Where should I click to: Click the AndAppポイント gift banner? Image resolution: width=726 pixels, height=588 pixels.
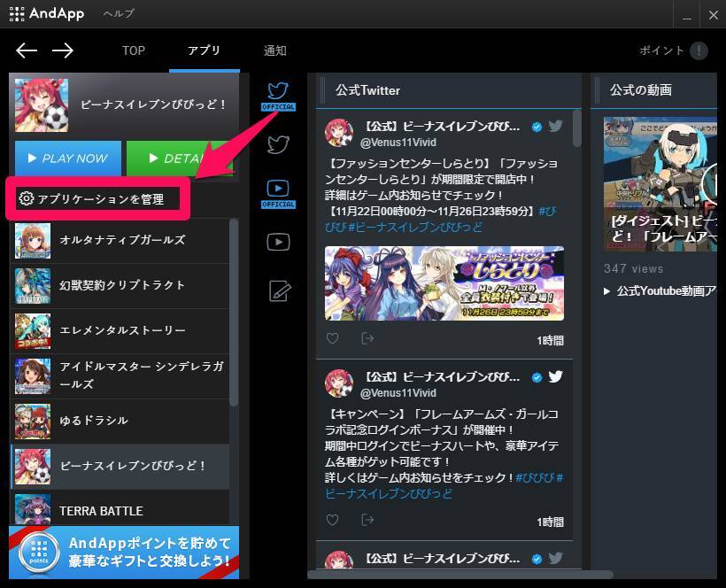tap(124, 553)
